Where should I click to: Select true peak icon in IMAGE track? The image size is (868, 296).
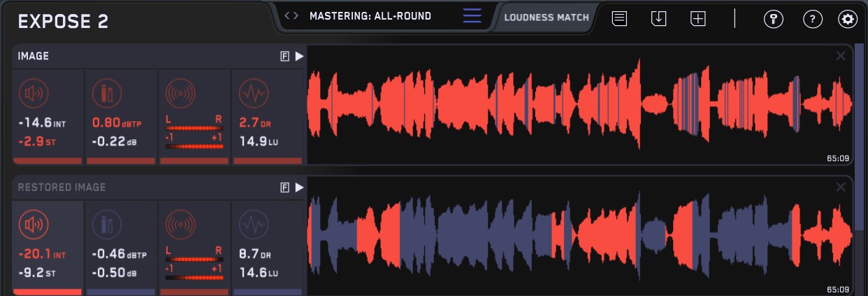pyautogui.click(x=106, y=92)
